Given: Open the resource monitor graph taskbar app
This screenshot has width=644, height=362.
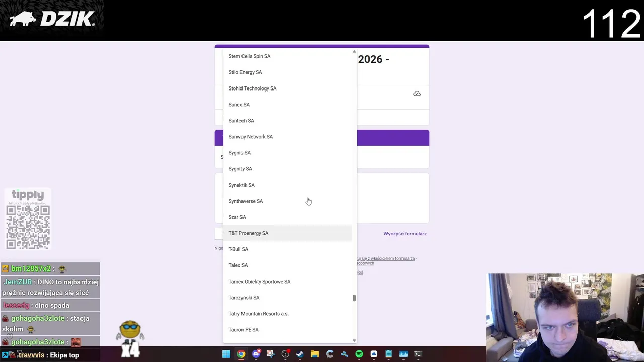Looking at the screenshot, I should (403, 354).
